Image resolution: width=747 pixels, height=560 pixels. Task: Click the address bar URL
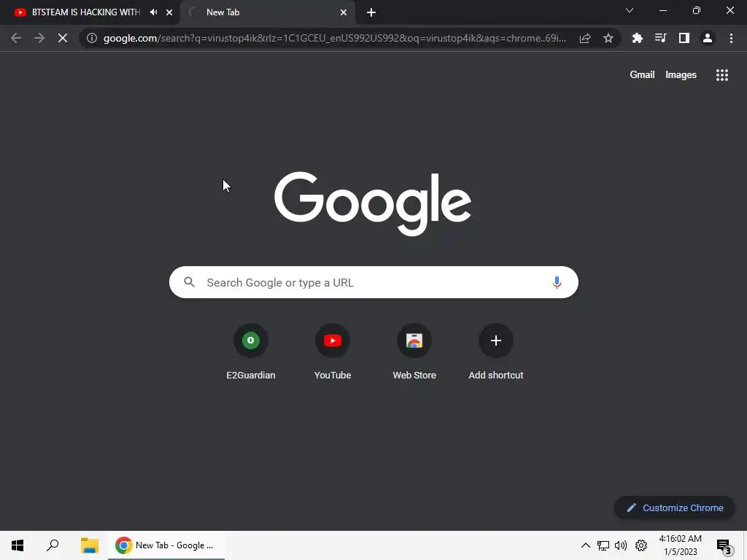(334, 38)
